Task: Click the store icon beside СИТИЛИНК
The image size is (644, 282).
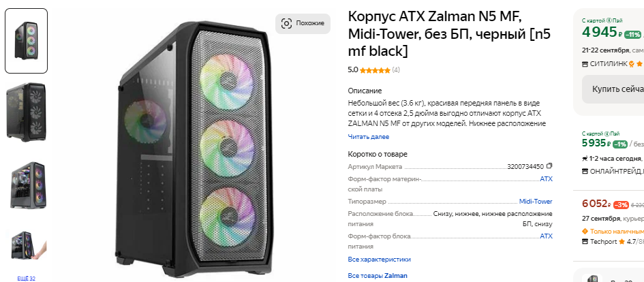Action: pyautogui.click(x=585, y=63)
